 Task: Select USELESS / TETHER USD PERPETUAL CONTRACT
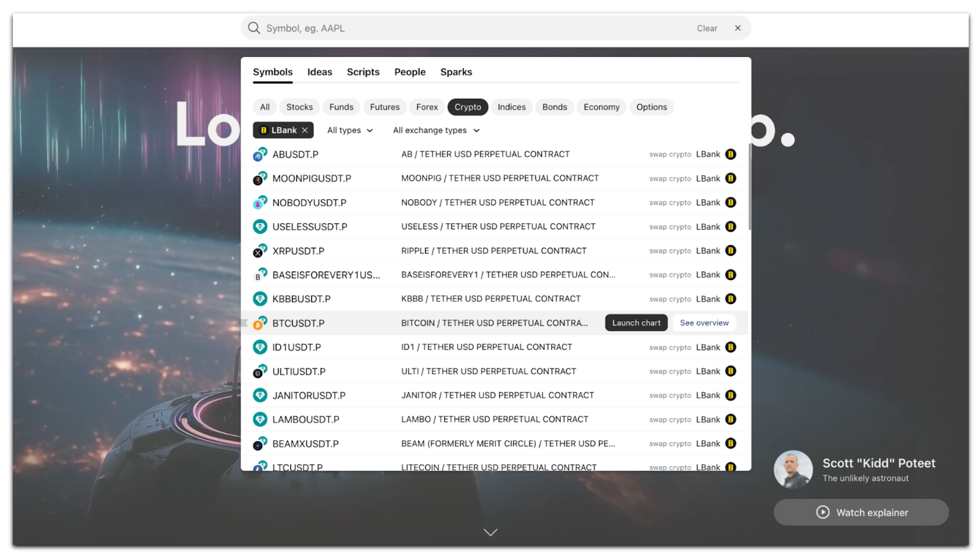point(498,227)
